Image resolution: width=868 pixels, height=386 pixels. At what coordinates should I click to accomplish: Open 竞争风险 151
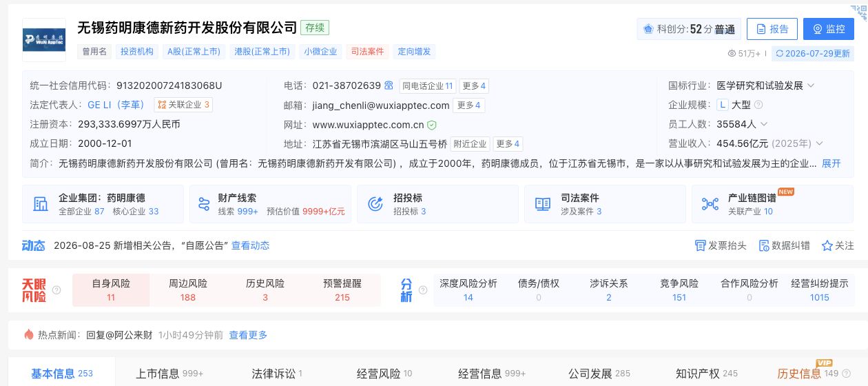coord(679,290)
